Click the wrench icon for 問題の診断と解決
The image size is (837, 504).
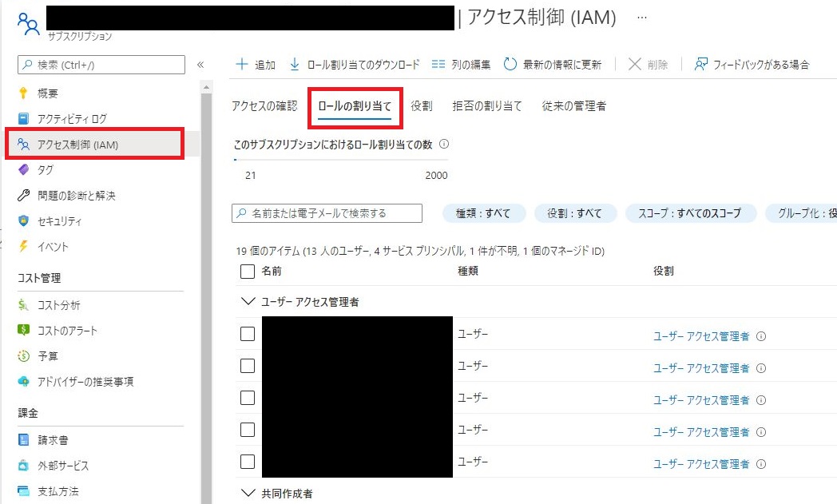(x=23, y=196)
